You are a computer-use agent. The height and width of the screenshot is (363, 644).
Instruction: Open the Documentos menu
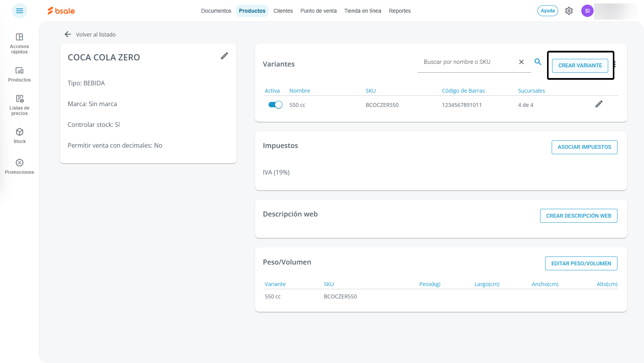coord(216,11)
